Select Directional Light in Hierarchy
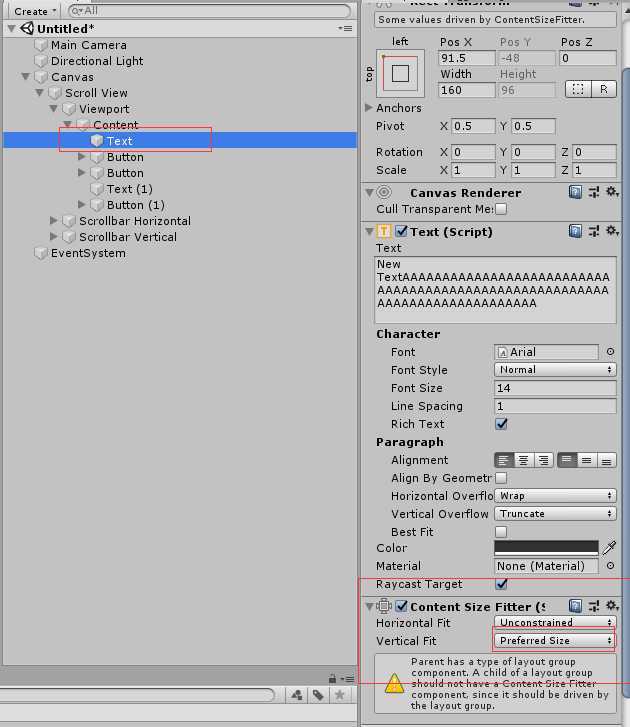 (x=97, y=61)
